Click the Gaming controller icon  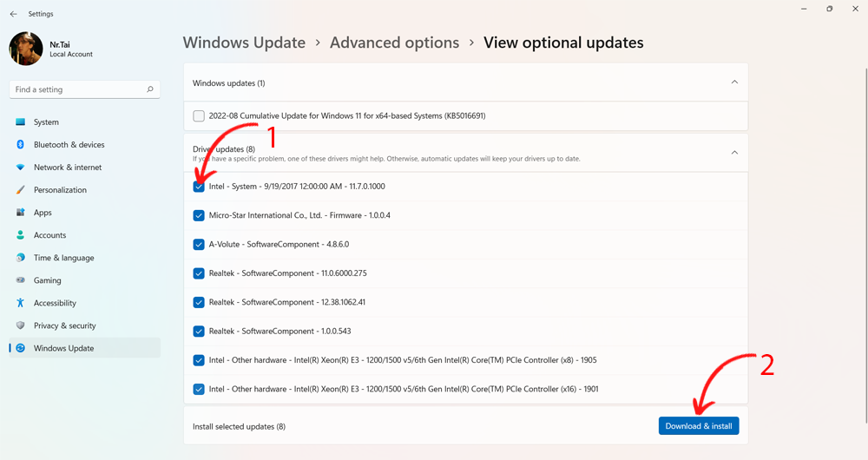tap(21, 280)
